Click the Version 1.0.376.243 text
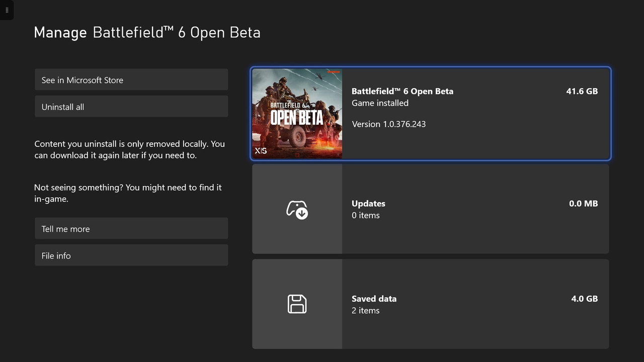Image resolution: width=644 pixels, height=362 pixels. [x=388, y=124]
